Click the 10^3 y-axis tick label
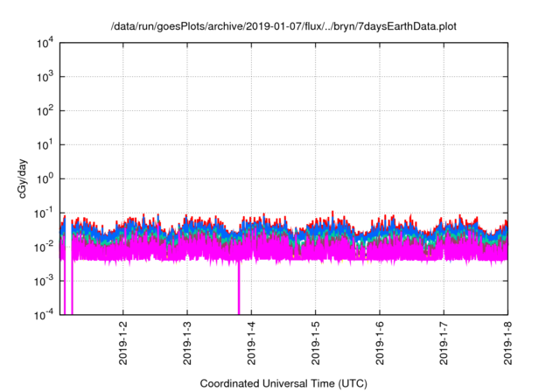 pos(45,76)
